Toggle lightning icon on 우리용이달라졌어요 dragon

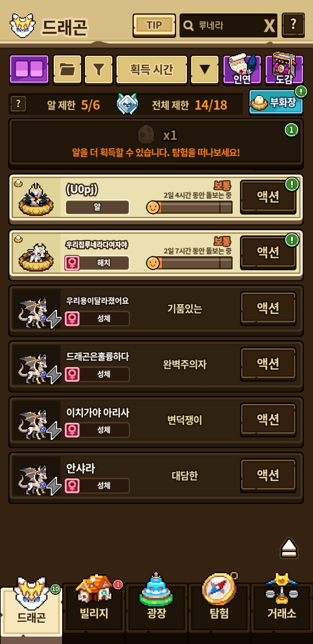click(x=54, y=319)
